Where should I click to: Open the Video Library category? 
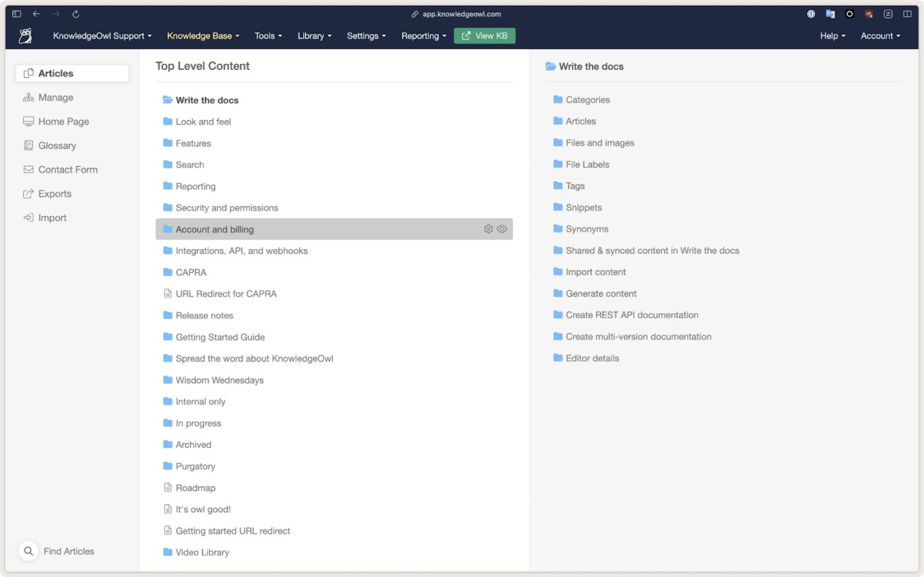click(203, 553)
